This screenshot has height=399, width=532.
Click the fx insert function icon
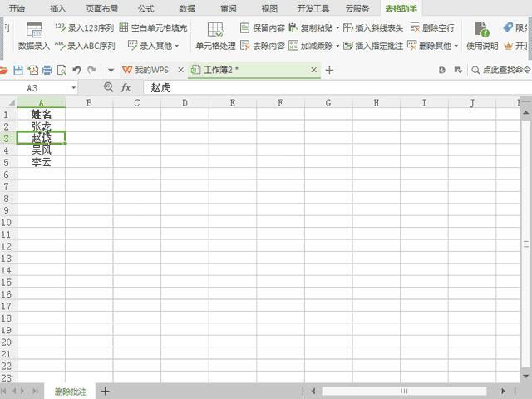click(x=126, y=88)
